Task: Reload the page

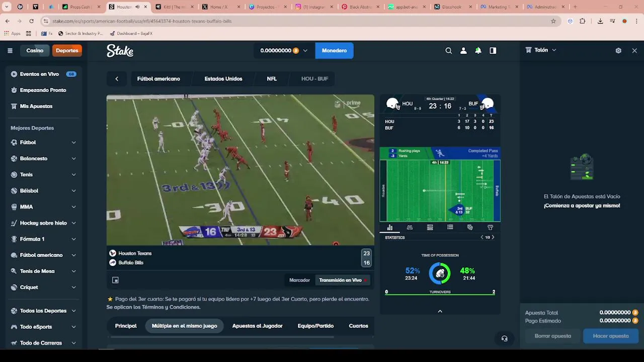Action: point(31,21)
